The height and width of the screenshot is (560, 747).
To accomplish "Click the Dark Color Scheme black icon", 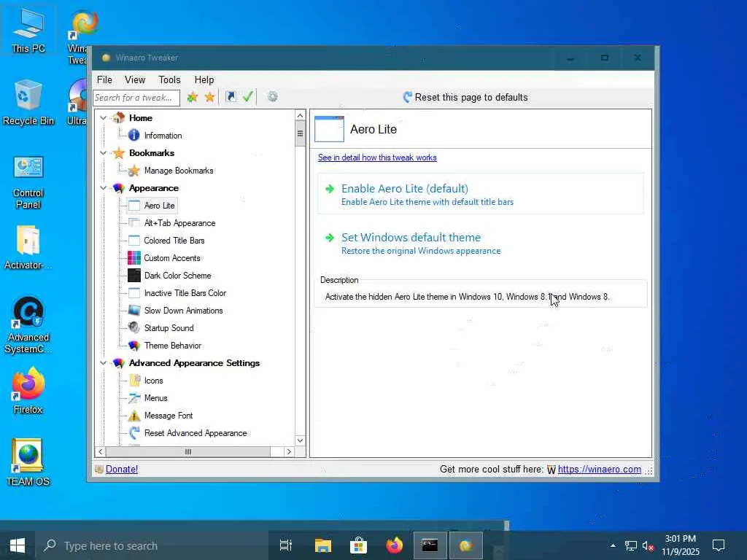I will pos(134,275).
